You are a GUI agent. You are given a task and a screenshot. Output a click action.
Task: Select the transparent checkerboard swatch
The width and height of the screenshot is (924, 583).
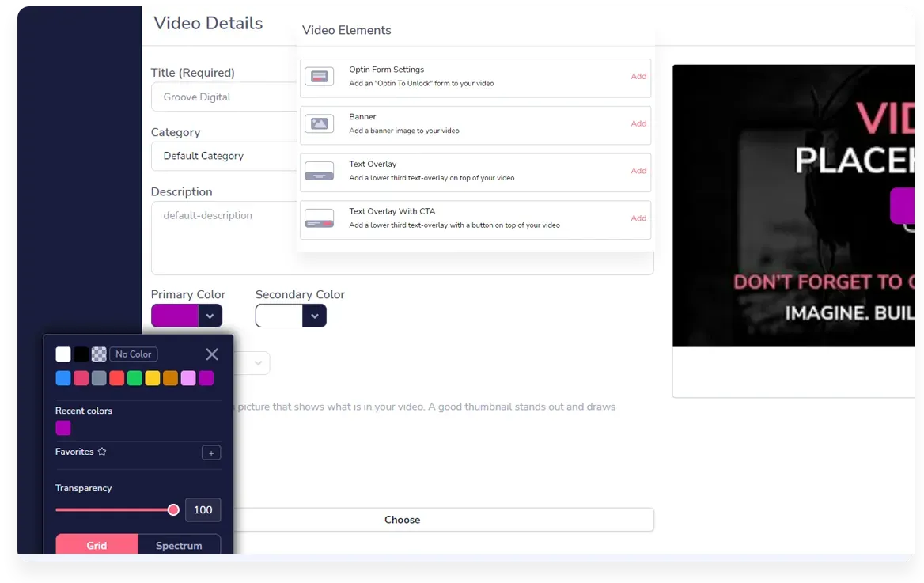(x=99, y=354)
